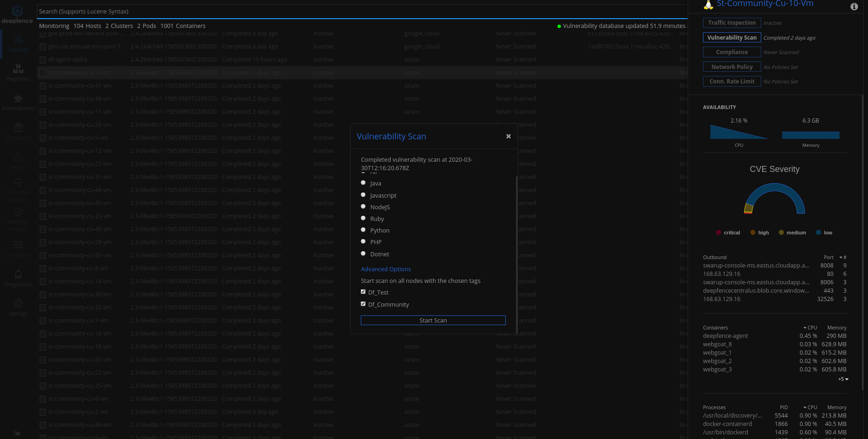868x439 pixels.
Task: Click the Start Scan button
Action: pos(433,320)
